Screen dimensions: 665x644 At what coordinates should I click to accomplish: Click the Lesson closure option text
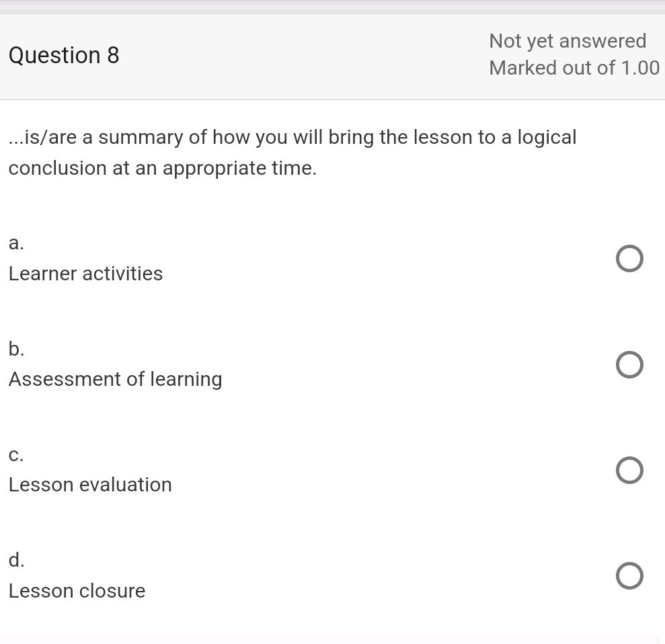77,591
